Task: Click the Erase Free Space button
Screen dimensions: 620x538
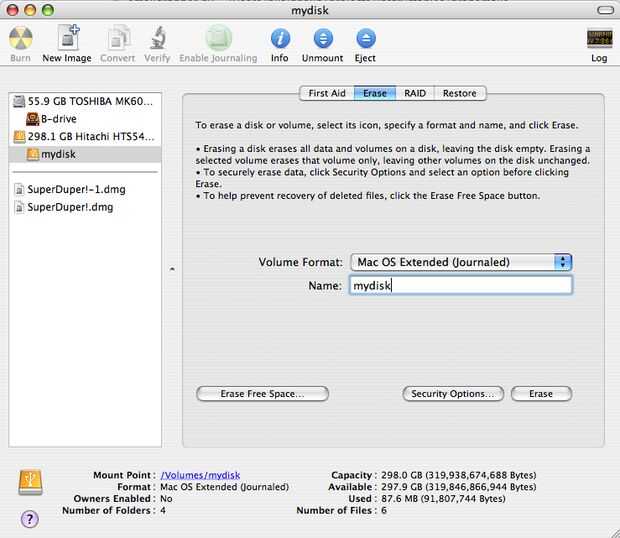Action: pyautogui.click(x=263, y=394)
